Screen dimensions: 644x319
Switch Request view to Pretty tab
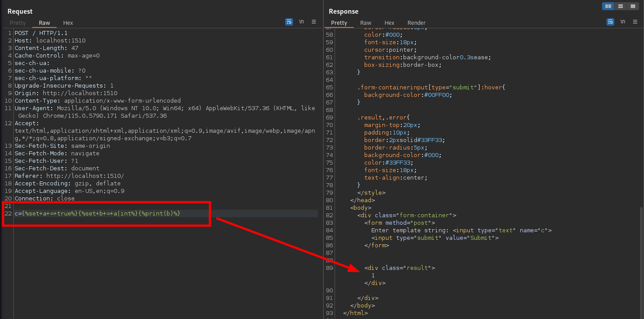(x=18, y=23)
